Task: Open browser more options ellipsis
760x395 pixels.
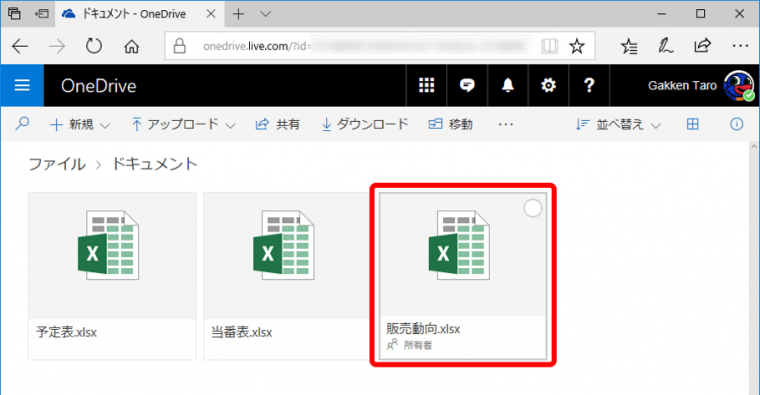Action: 740,46
